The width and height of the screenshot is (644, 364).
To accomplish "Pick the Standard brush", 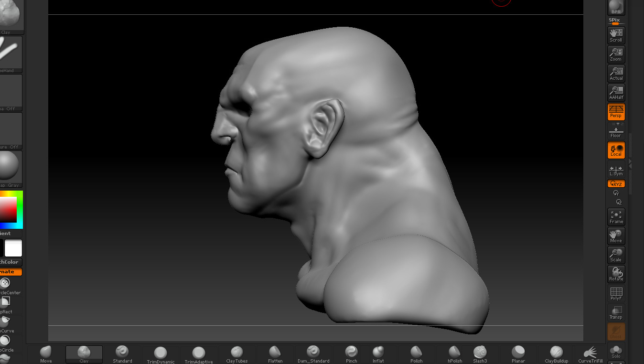I will click(x=122, y=354).
